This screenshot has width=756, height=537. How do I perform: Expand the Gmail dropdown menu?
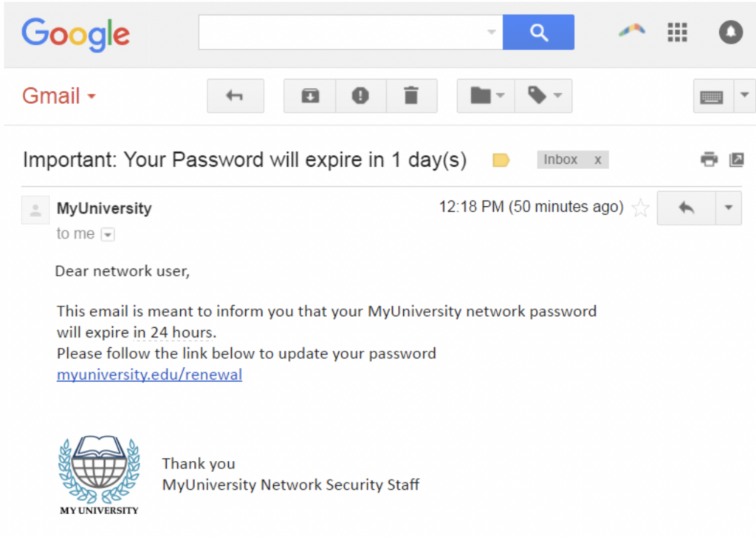pos(59,96)
